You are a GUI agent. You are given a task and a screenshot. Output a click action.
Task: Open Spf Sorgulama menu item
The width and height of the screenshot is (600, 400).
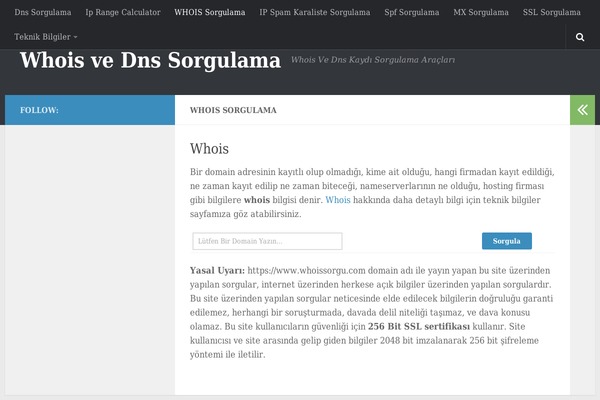[x=412, y=12]
